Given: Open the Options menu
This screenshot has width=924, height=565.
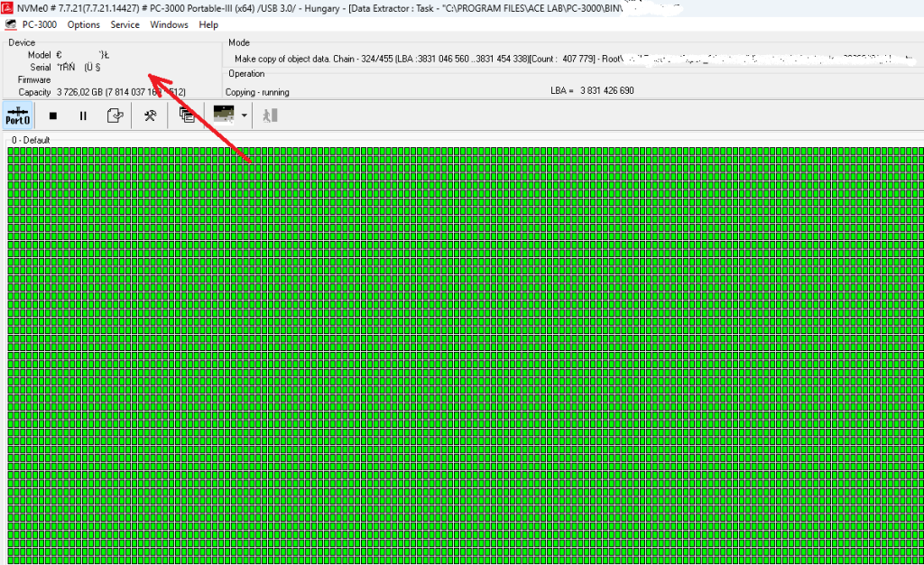Looking at the screenshot, I should click(x=84, y=24).
